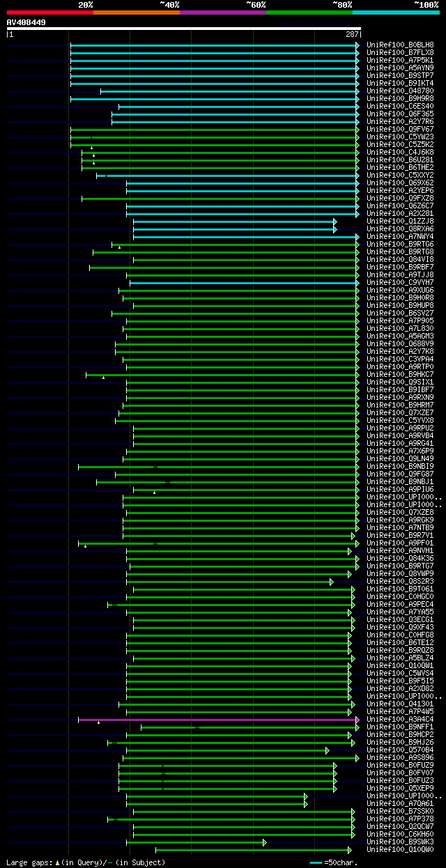Click the red ~20% identity legend segment
Image resolution: width=446 pixels, height=868 pixels.
[x=49, y=12]
